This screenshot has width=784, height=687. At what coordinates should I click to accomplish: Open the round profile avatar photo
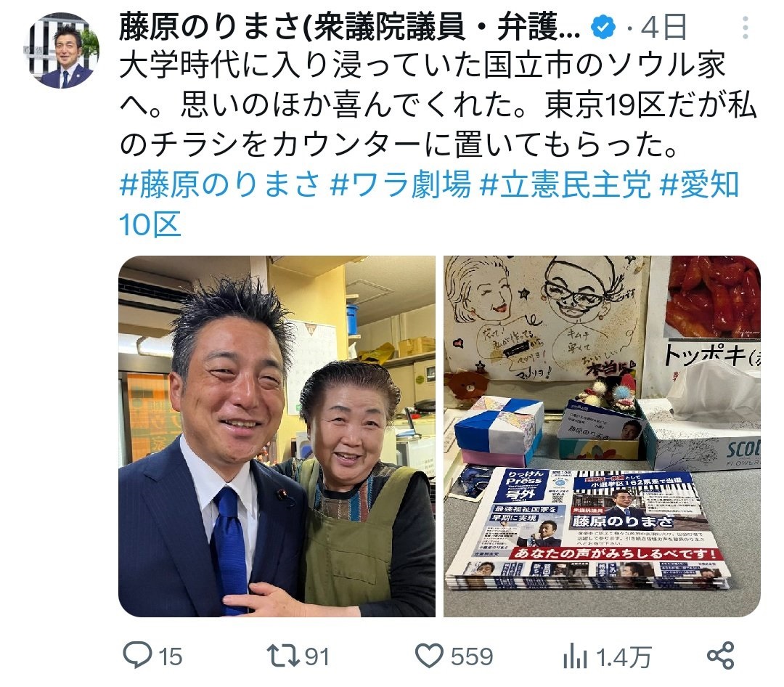[61, 51]
